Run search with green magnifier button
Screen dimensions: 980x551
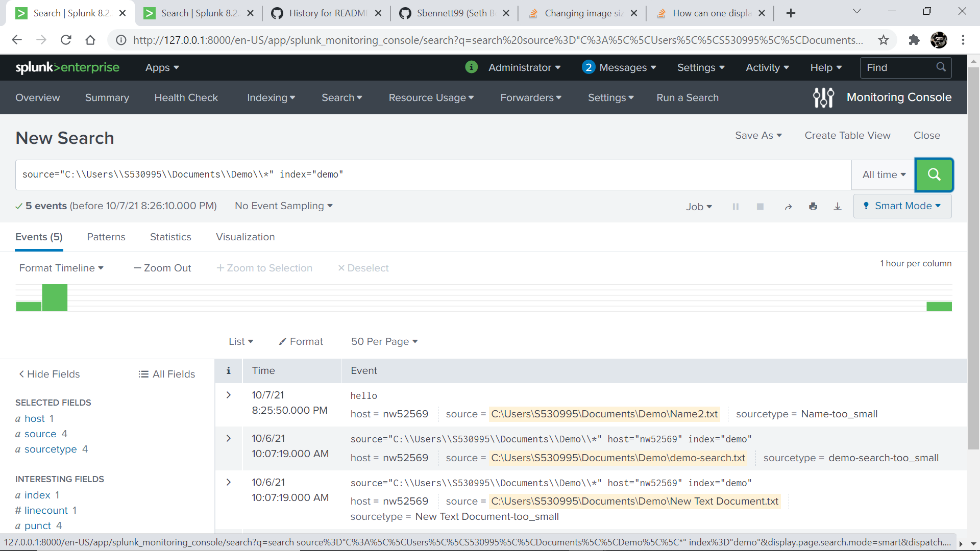pos(934,174)
